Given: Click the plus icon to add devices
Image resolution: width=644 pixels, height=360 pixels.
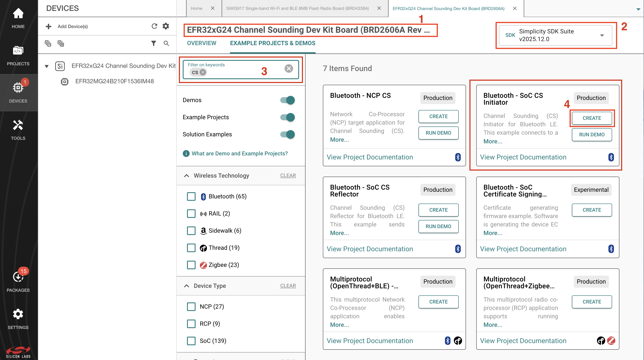Looking at the screenshot, I should pos(49,26).
